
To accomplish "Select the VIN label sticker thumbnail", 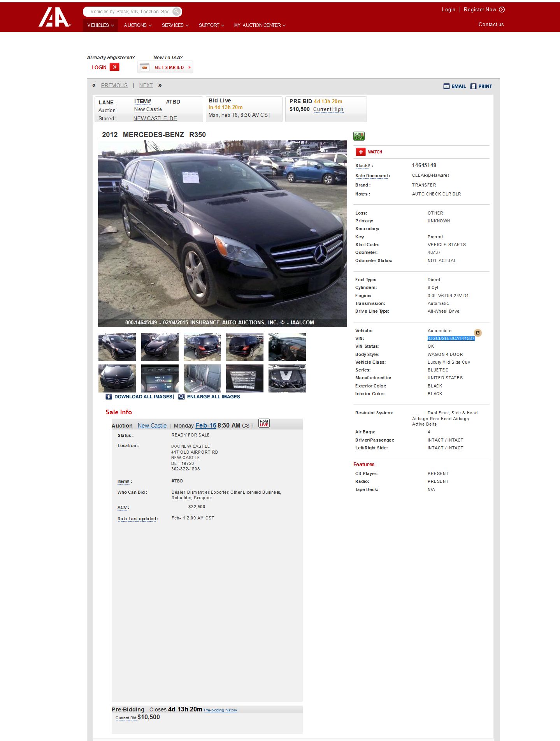I will coord(245,378).
